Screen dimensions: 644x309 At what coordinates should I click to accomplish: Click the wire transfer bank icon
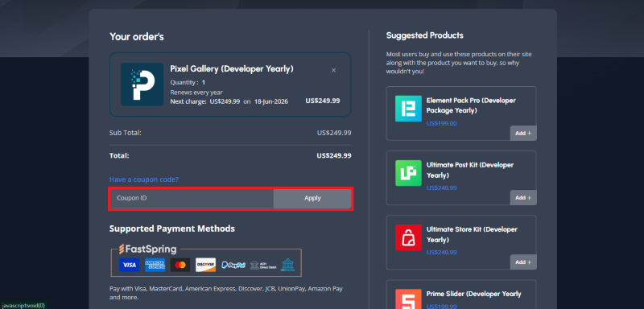287,265
